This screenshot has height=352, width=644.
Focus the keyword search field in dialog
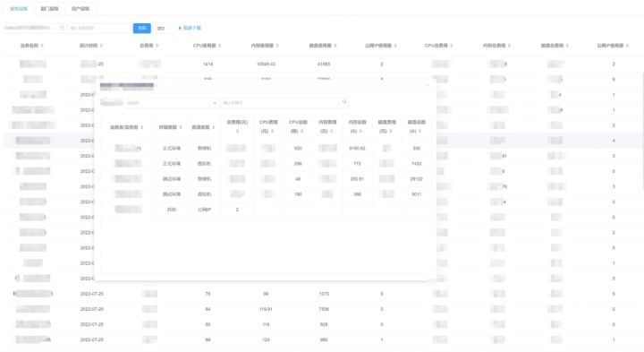point(284,102)
